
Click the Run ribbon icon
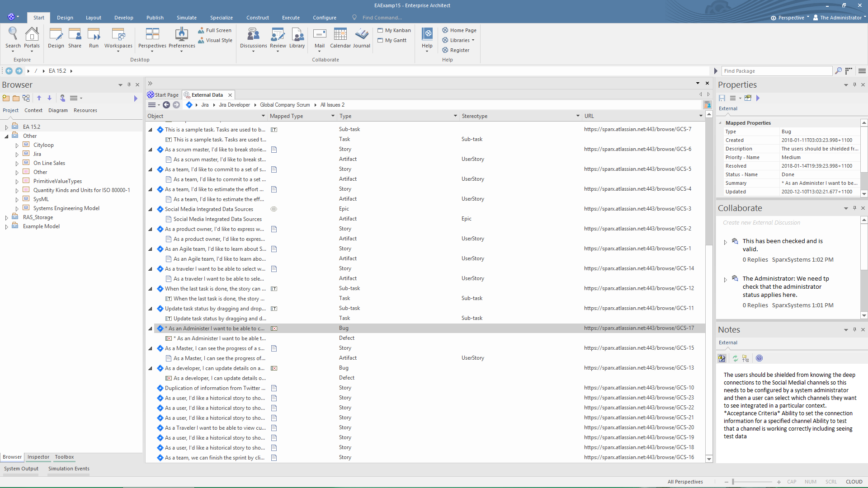(x=94, y=38)
